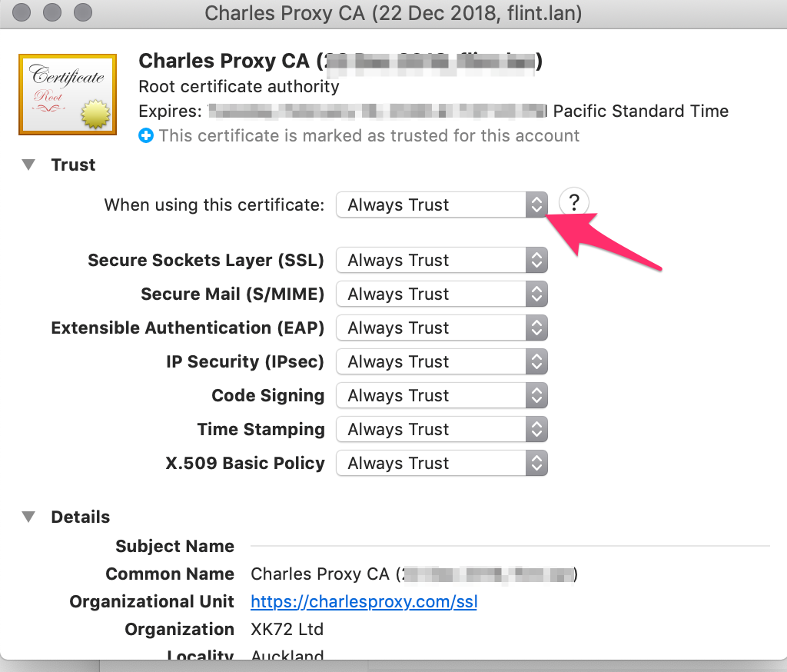The image size is (787, 672).
Task: Open the Secure Mail (S/MIME) trust dropdown
Action: pos(442,294)
